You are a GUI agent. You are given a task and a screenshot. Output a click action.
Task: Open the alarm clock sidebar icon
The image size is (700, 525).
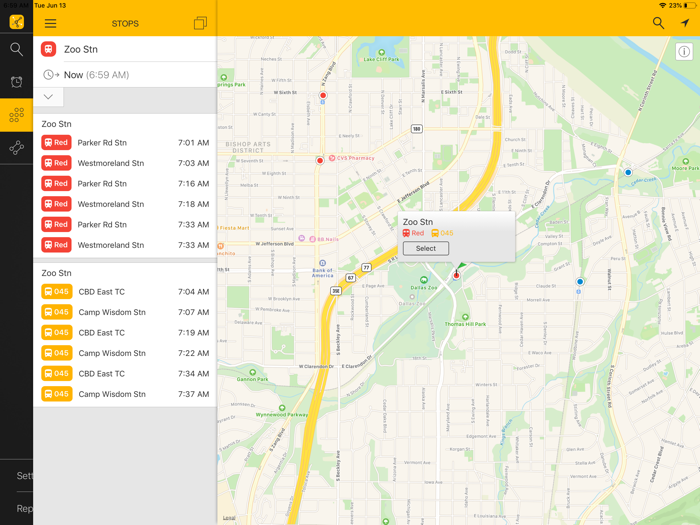[17, 82]
